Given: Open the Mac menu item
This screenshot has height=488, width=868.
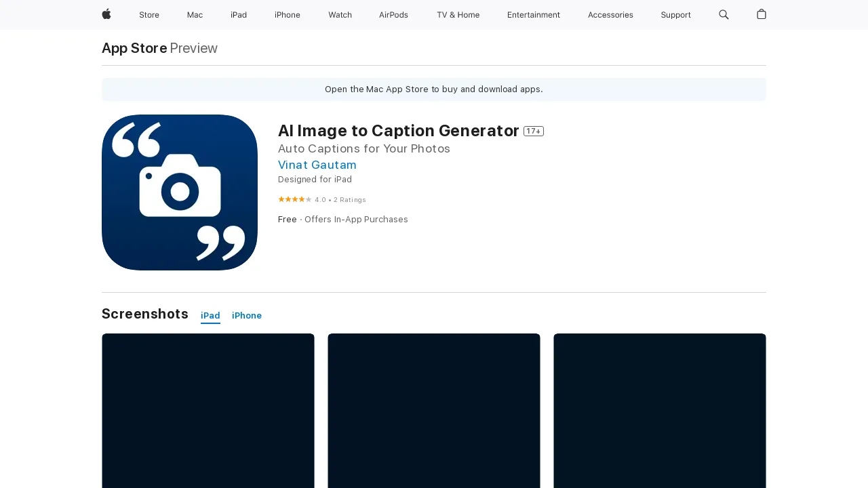Looking at the screenshot, I should coord(195,15).
